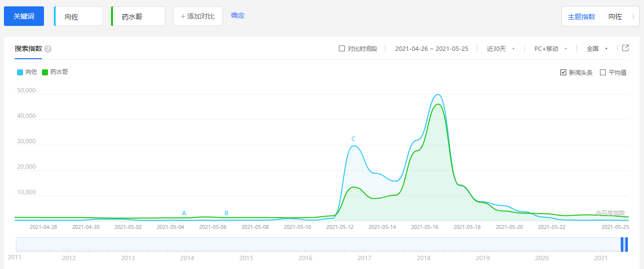
Task: Click the 确定 link
Action: tap(238, 16)
